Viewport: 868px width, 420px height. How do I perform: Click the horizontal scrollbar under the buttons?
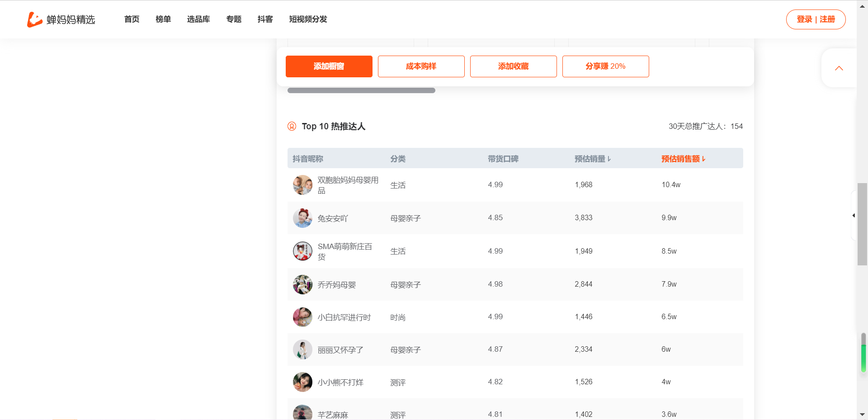tap(361, 90)
